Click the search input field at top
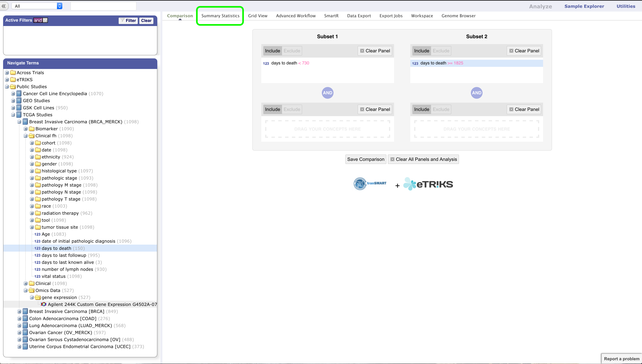 click(103, 6)
